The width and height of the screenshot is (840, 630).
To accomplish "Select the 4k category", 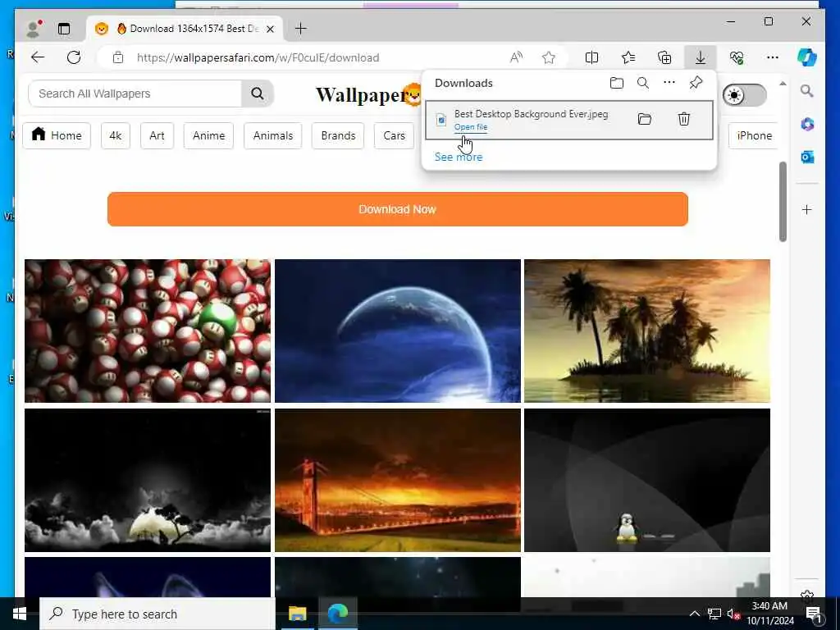I will (115, 135).
